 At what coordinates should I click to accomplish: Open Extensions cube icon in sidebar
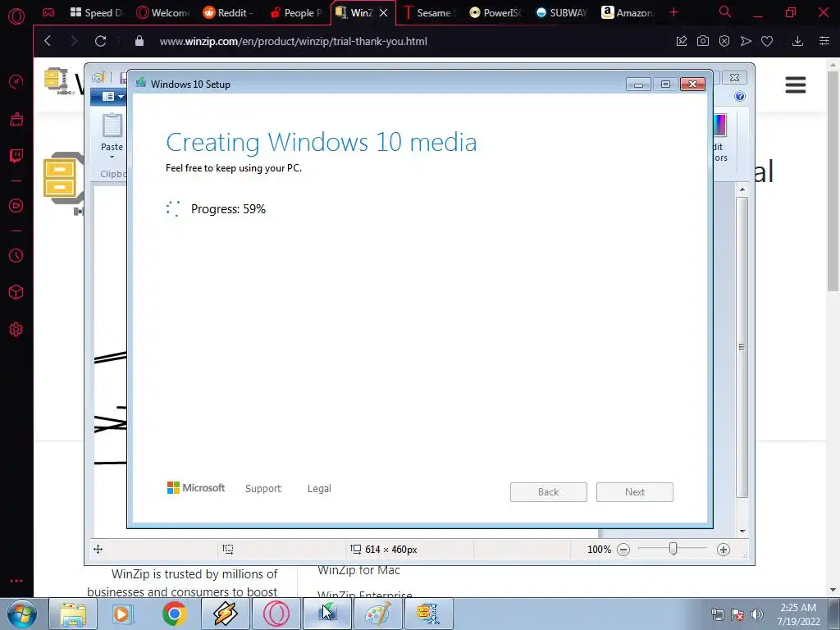[16, 293]
